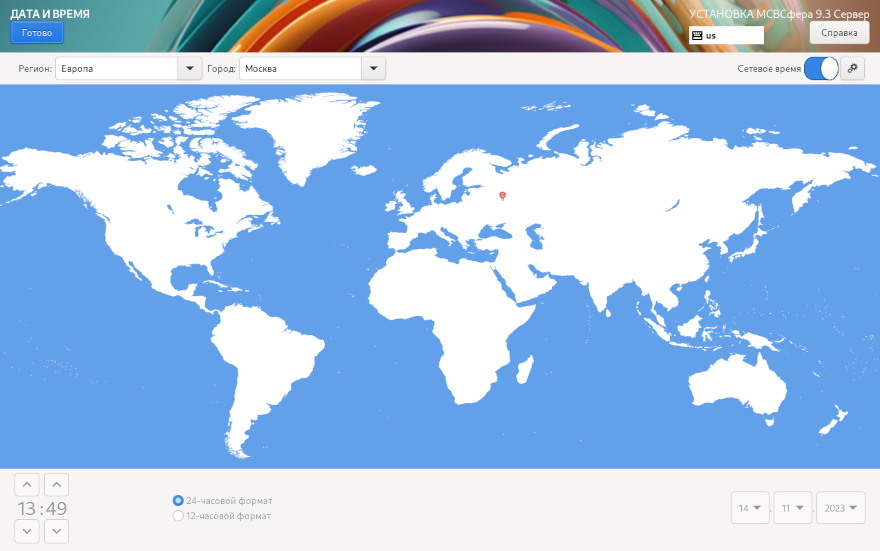The height and width of the screenshot is (551, 880).
Task: Open the year dropdown showing 2023
Action: [x=841, y=508]
